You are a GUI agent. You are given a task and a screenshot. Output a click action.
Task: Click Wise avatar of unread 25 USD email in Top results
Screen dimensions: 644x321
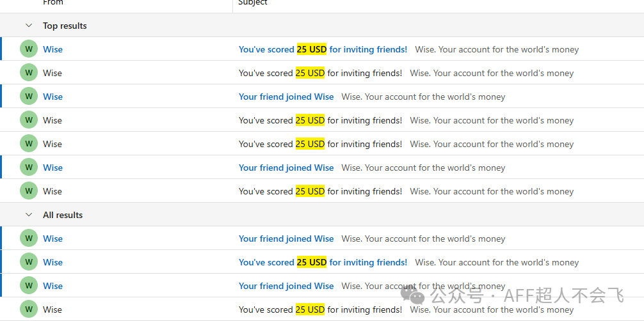tap(29, 49)
